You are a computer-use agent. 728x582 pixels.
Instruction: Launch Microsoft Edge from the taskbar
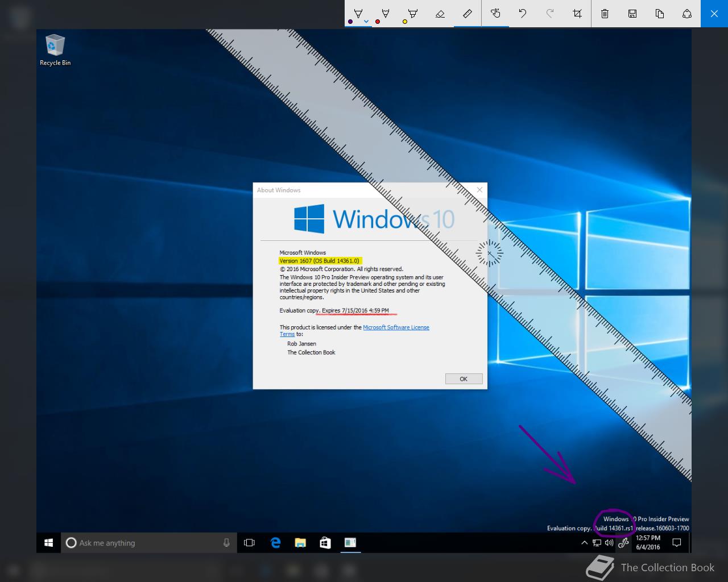(x=276, y=543)
